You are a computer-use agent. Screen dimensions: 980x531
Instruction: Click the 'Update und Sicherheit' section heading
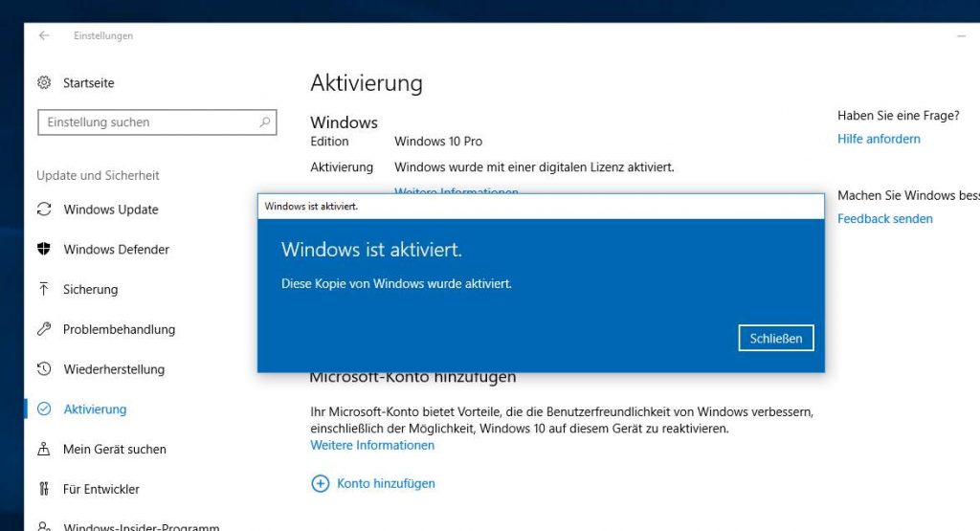tap(98, 175)
